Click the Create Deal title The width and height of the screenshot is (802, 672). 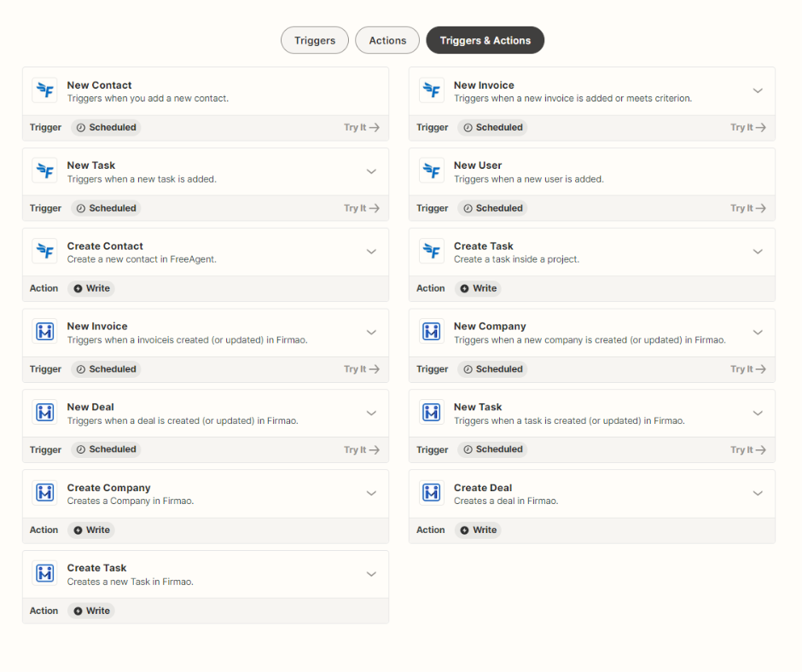click(x=483, y=488)
